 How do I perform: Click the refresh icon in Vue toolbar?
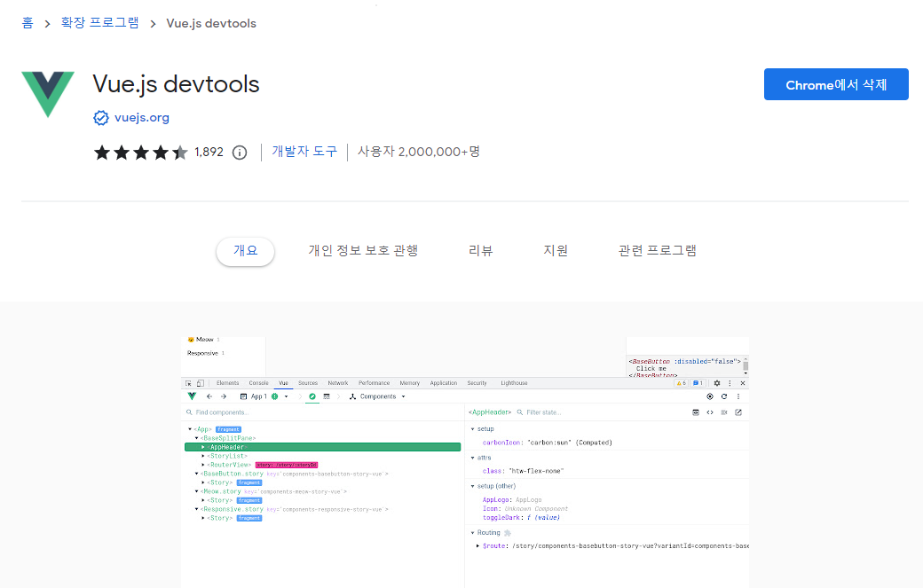click(724, 396)
